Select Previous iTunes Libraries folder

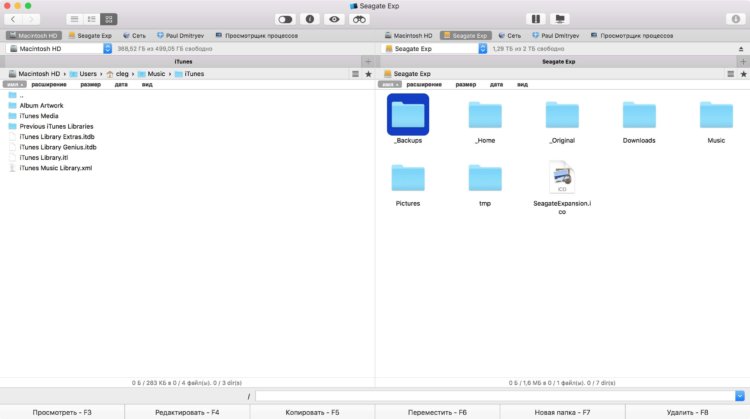(51, 126)
